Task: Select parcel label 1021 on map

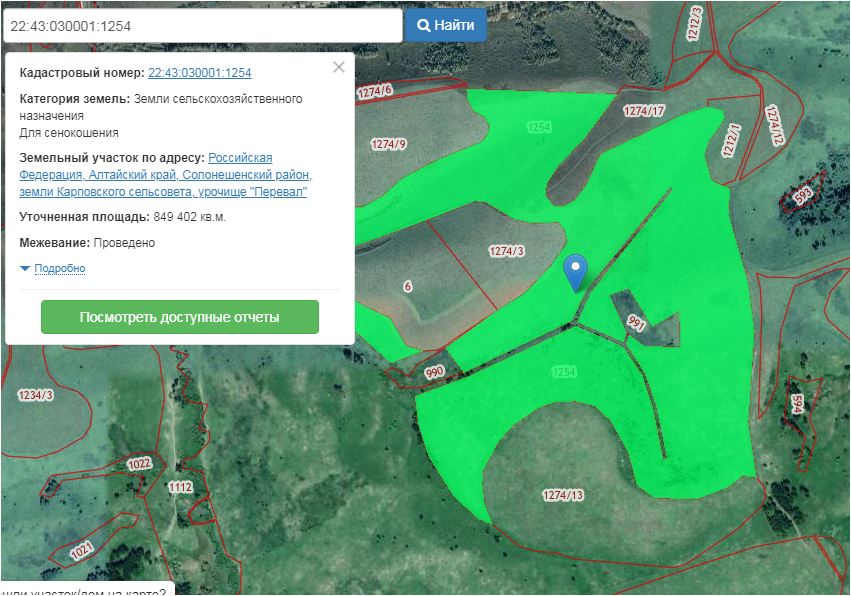Action: [x=82, y=548]
